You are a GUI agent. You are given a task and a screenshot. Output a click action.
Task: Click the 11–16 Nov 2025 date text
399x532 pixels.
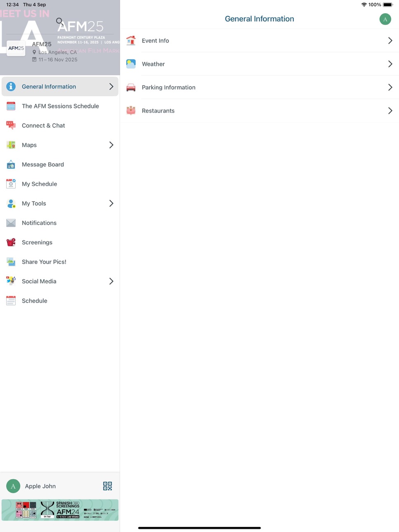(x=58, y=60)
